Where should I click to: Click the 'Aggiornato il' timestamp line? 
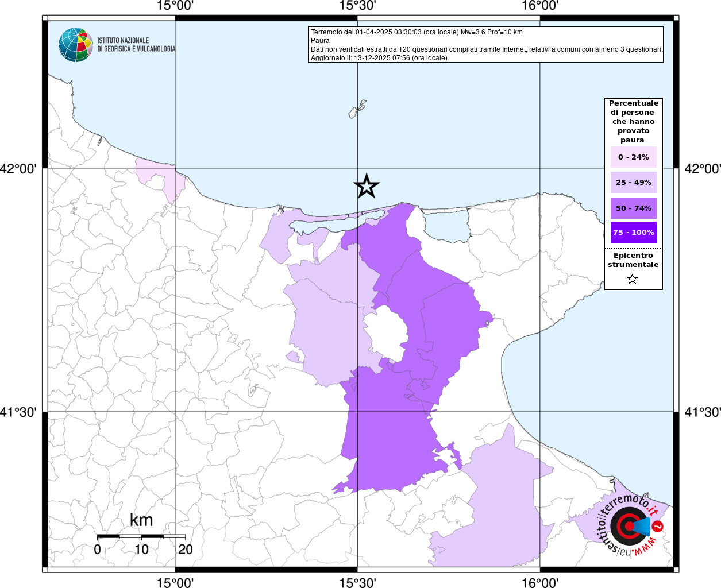(379, 58)
